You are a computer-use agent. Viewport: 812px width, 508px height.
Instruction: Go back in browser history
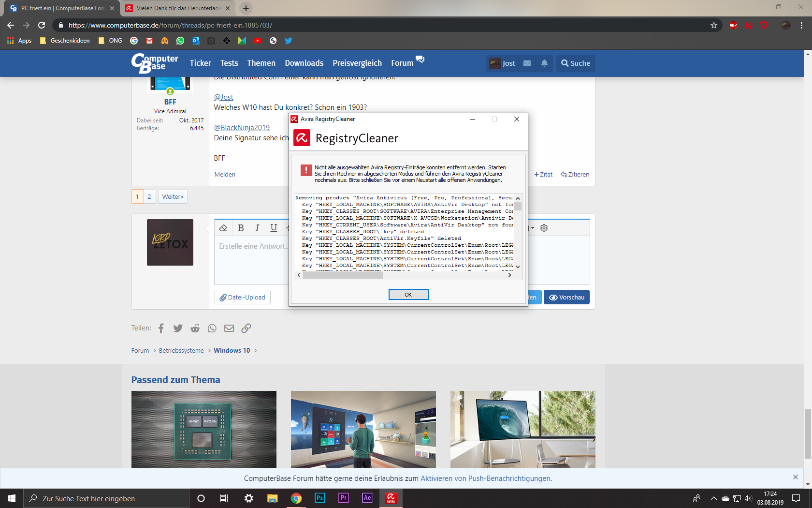(x=11, y=25)
